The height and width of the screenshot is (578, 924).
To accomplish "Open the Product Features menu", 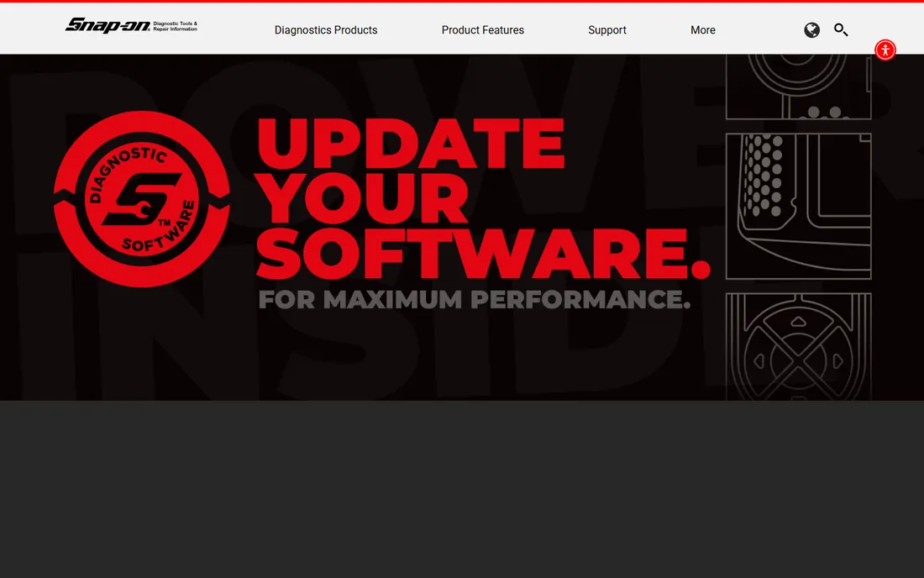I will 483,30.
